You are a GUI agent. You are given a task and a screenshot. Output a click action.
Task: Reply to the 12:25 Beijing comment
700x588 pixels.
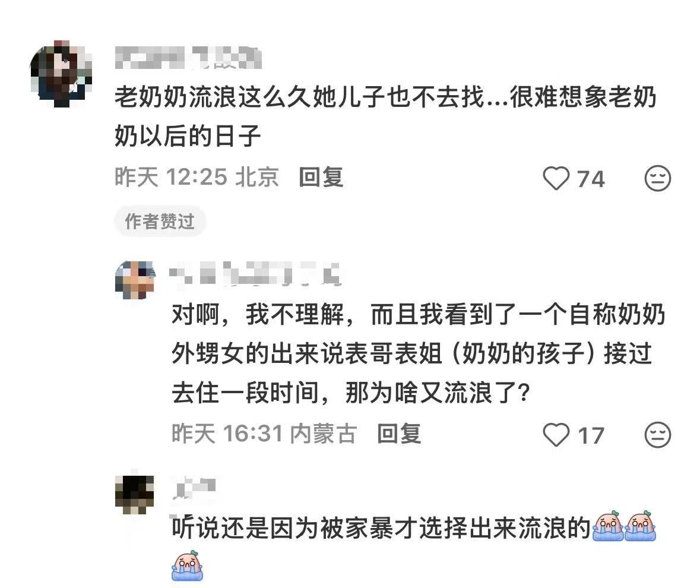[321, 177]
